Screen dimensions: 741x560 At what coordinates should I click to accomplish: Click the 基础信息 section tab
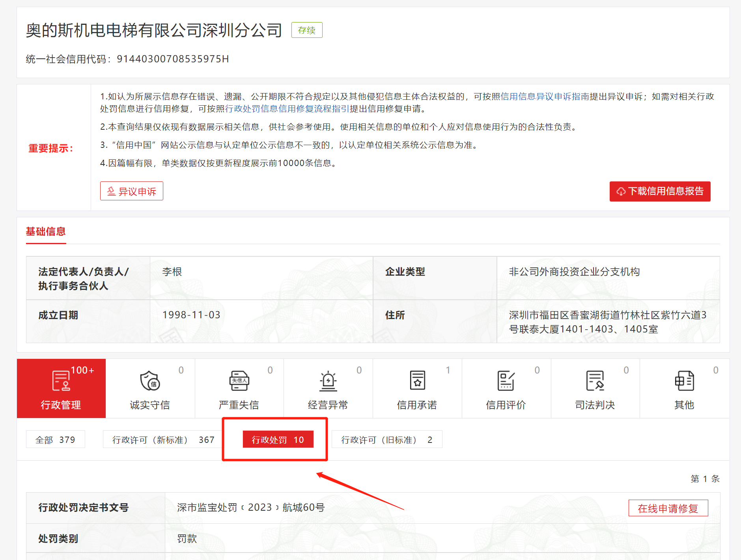(46, 231)
